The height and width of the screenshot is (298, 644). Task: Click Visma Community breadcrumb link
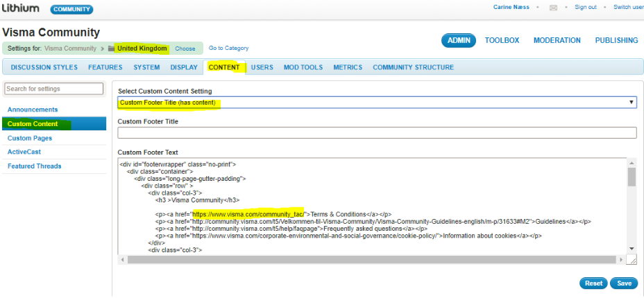70,49
